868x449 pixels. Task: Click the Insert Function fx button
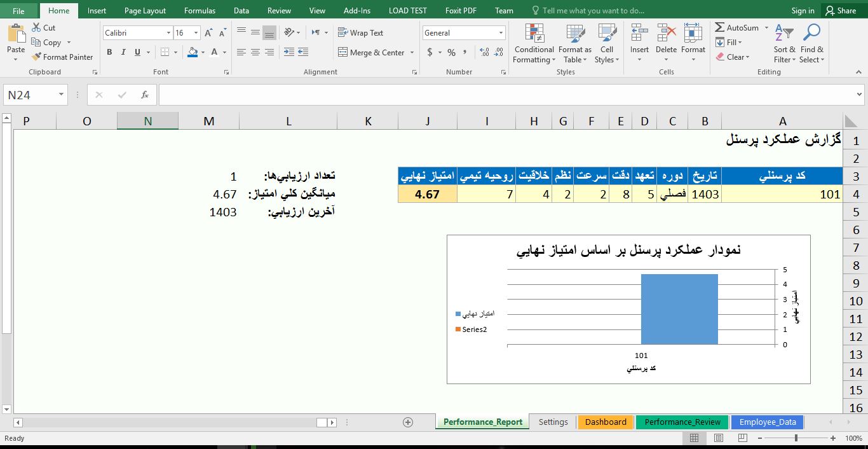pyautogui.click(x=145, y=95)
